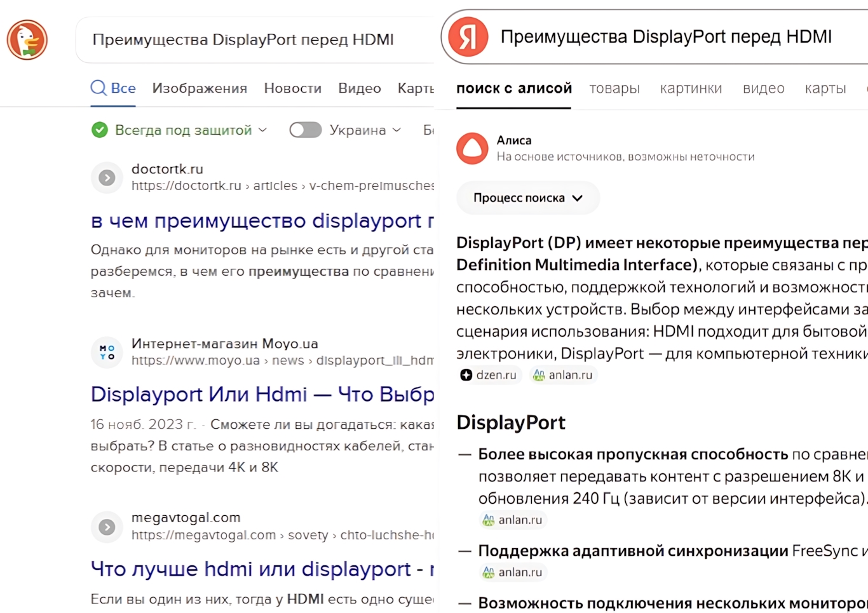Click the DuckDuckGo search input field
This screenshot has height=613, width=868.
click(x=254, y=40)
